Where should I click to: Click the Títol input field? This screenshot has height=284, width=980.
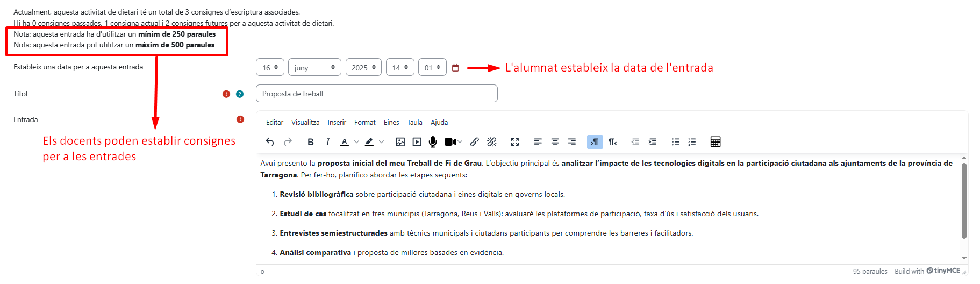[376, 94]
